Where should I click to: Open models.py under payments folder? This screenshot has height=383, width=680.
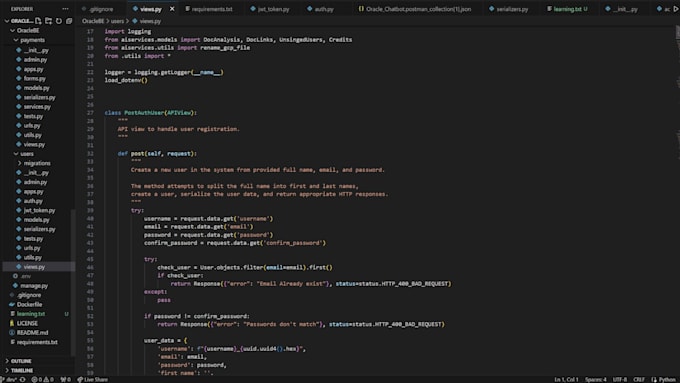[x=36, y=88]
